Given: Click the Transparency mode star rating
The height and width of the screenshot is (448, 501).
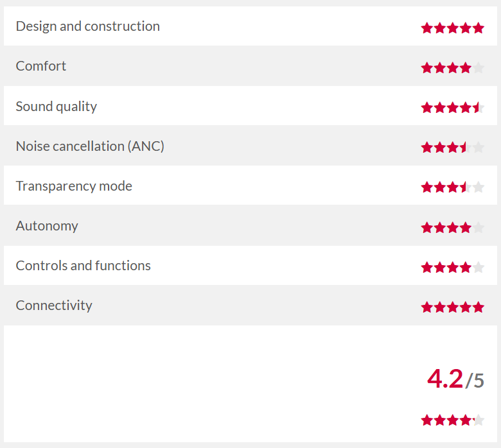Looking at the screenshot, I should click(x=452, y=187).
